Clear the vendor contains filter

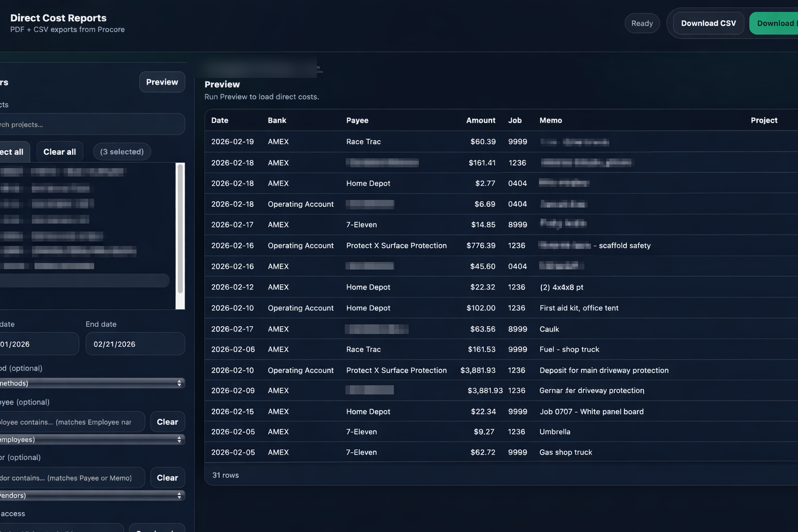pos(167,477)
